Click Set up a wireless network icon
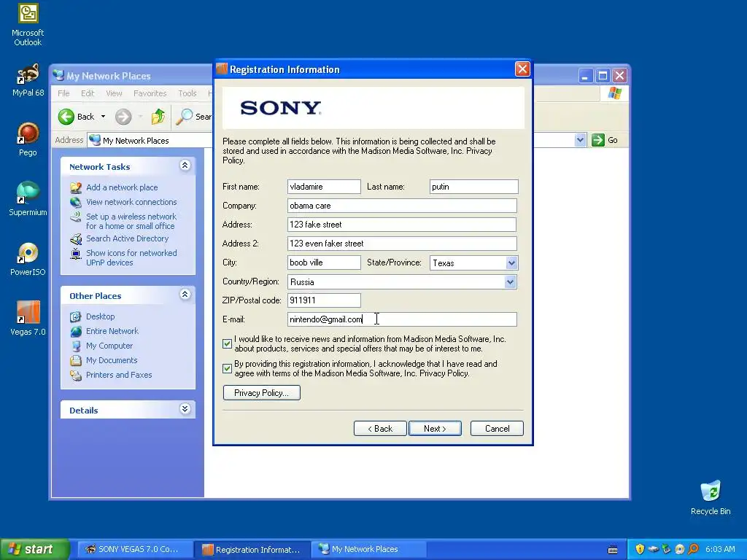Image resolution: width=747 pixels, height=560 pixels. 76,217
